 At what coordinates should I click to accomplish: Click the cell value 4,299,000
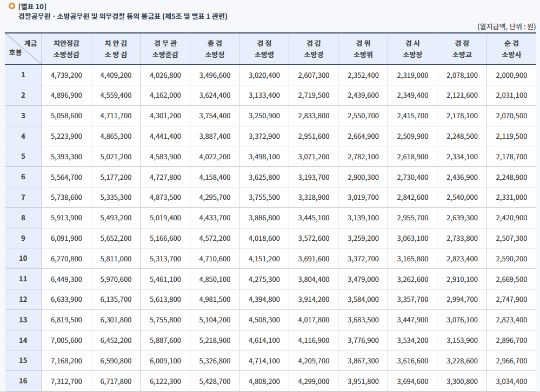pos(314,381)
